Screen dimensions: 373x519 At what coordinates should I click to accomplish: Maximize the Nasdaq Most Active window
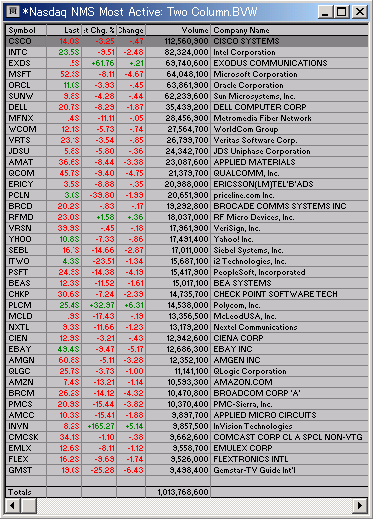click(342, 12)
